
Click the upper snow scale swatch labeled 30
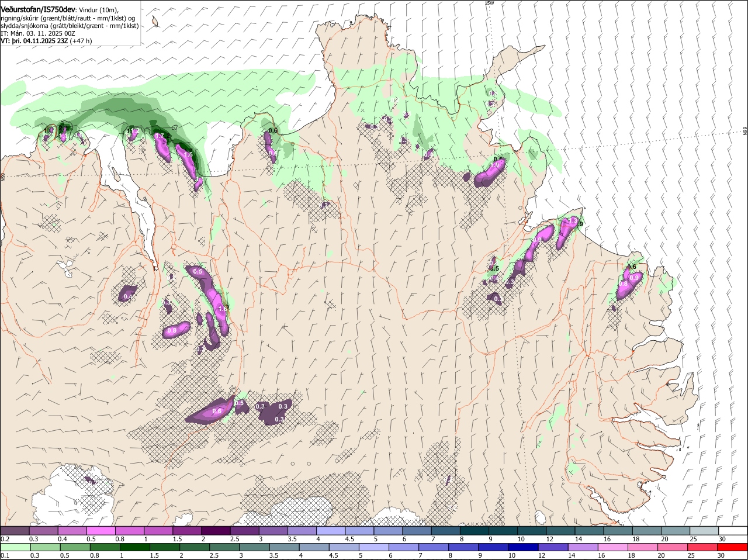coord(733,531)
